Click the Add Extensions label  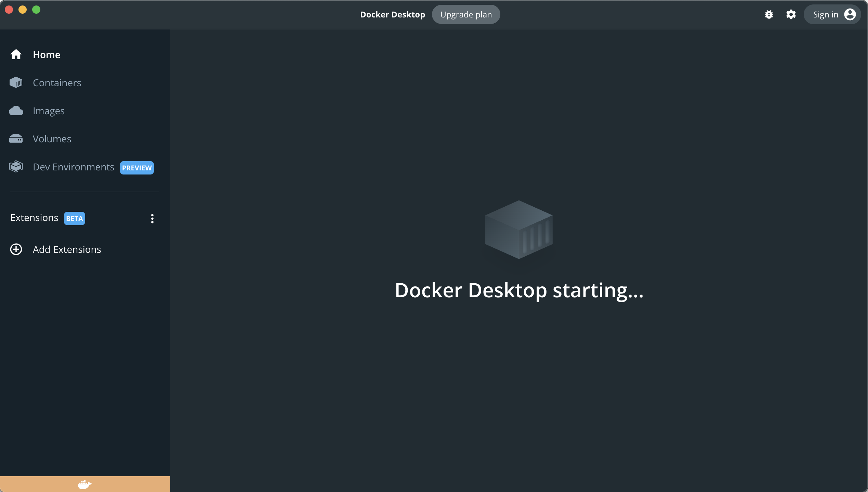tap(67, 249)
